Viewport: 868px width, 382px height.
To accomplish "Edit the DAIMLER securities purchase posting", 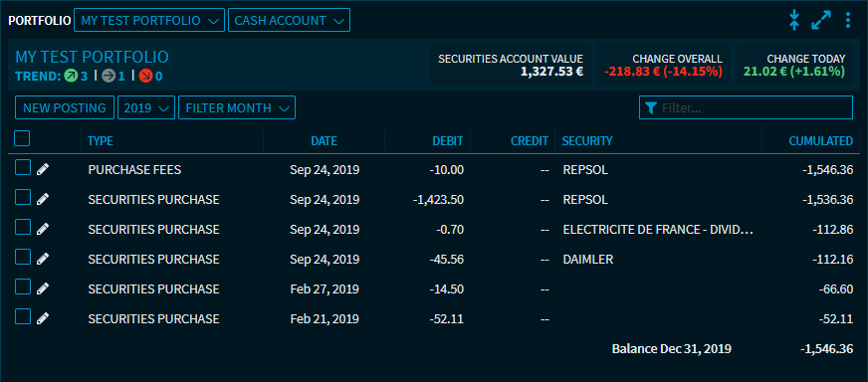I will pos(43,259).
